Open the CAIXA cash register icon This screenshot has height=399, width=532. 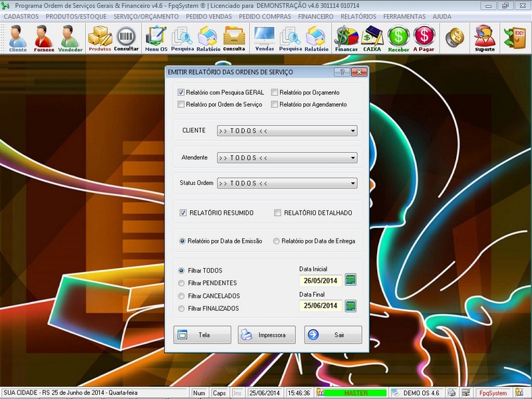[x=372, y=37]
